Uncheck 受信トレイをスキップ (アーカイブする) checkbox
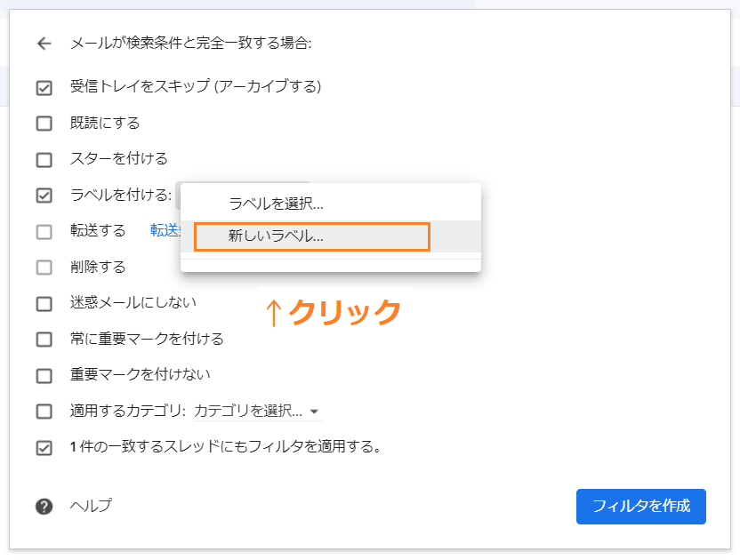 44,88
